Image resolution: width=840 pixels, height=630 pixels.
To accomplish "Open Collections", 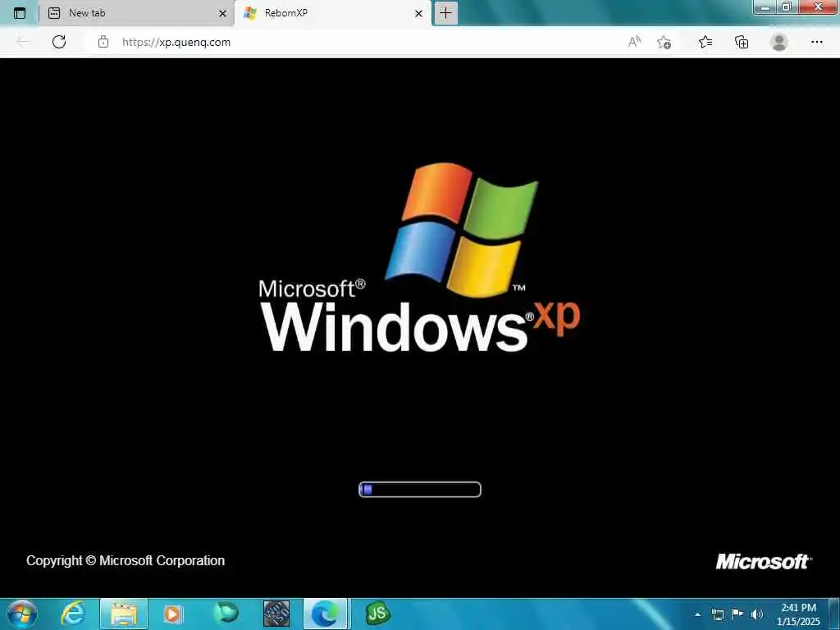I will tap(742, 43).
